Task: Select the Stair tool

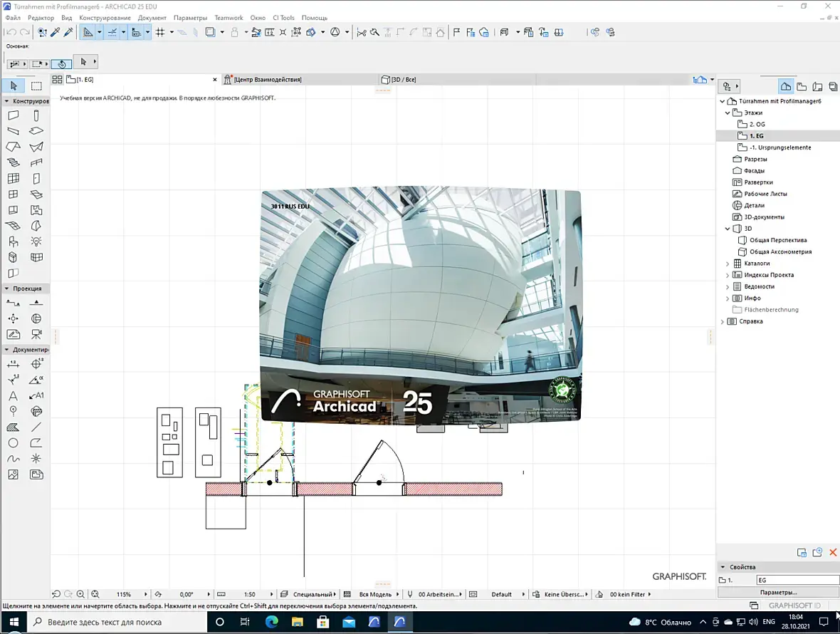Action: 14,162
